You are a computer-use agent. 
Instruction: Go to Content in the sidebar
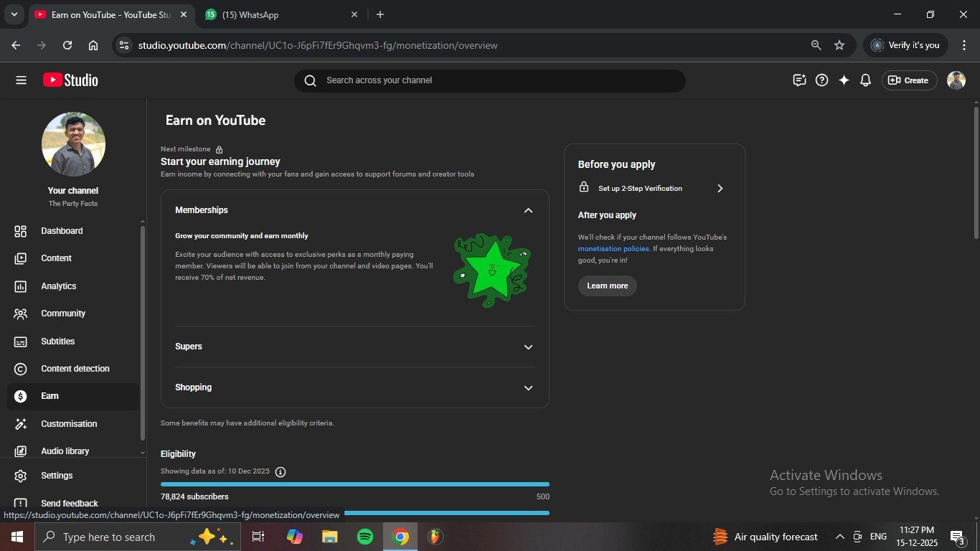coord(56,258)
